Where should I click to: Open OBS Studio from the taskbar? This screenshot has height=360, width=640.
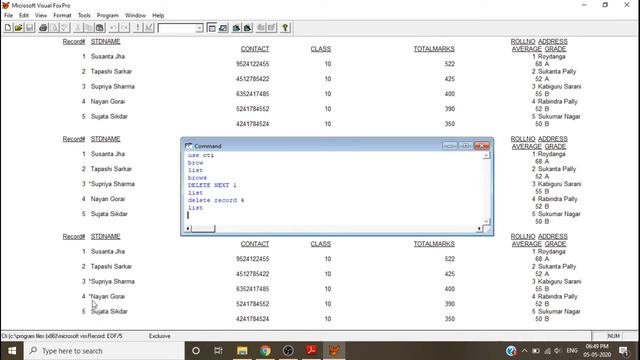click(288, 351)
